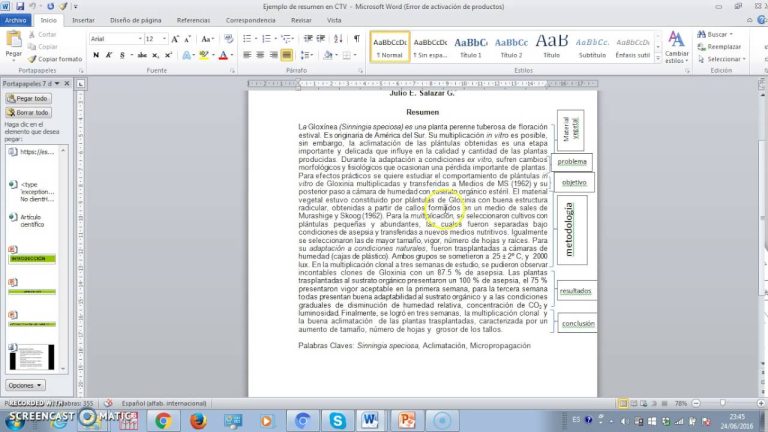This screenshot has width=768, height=432.
Task: Insert numbered list
Action: pyautogui.click(x=266, y=39)
